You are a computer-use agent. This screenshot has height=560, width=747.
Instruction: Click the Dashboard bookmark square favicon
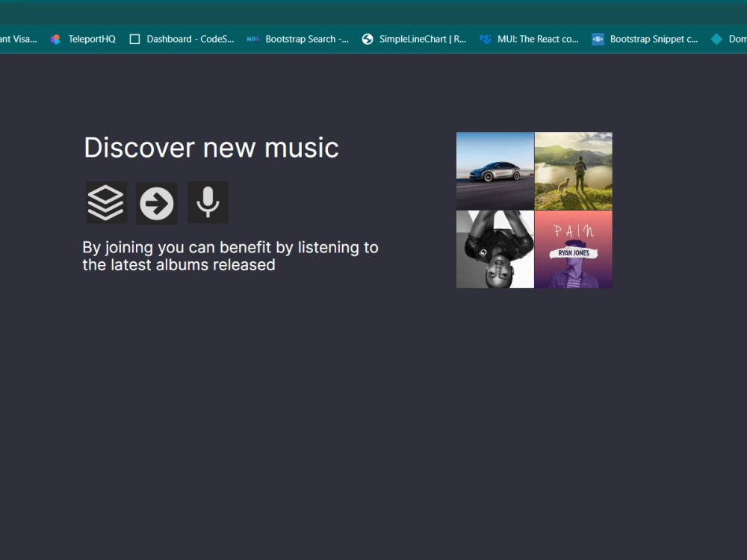coord(134,39)
